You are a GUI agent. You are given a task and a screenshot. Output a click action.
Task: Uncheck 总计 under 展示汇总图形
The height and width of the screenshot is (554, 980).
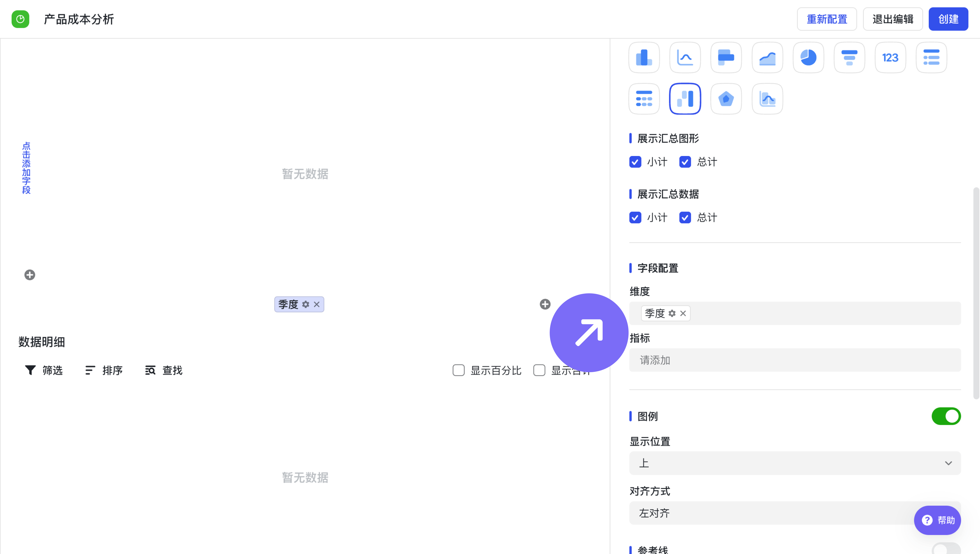pos(685,162)
